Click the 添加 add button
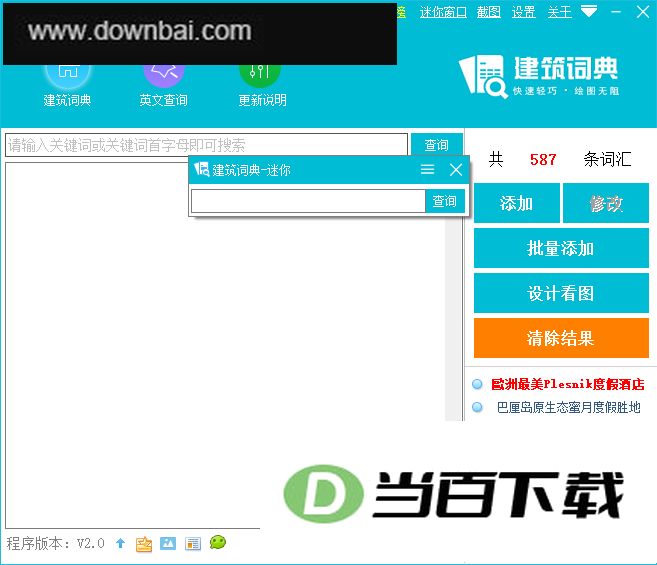Screen dimensions: 657x565 [517, 203]
